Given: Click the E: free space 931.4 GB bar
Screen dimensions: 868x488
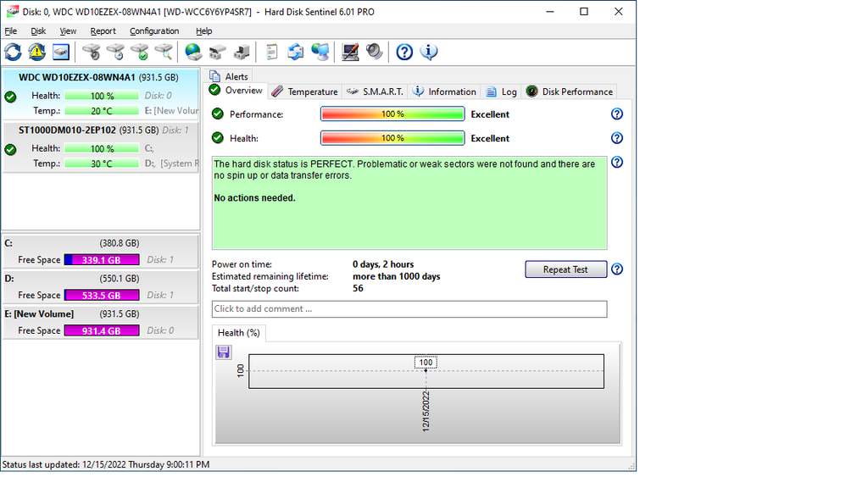Looking at the screenshot, I should [x=102, y=331].
